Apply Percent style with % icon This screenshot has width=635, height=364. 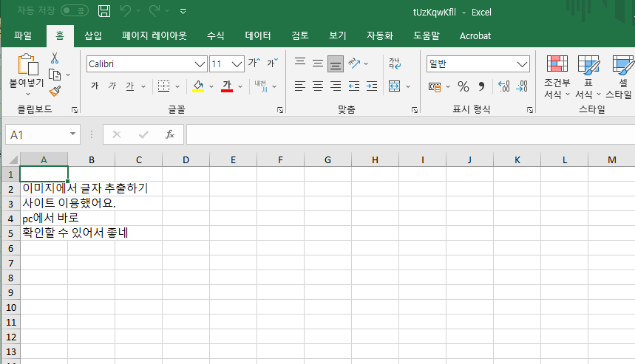[x=463, y=86]
